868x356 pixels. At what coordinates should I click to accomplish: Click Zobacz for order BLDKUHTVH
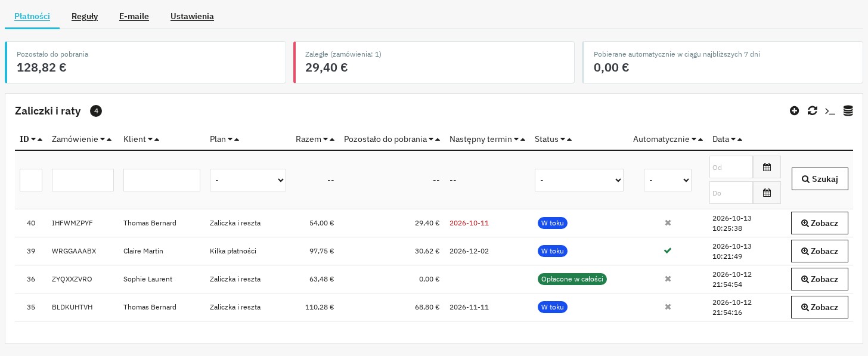point(820,307)
